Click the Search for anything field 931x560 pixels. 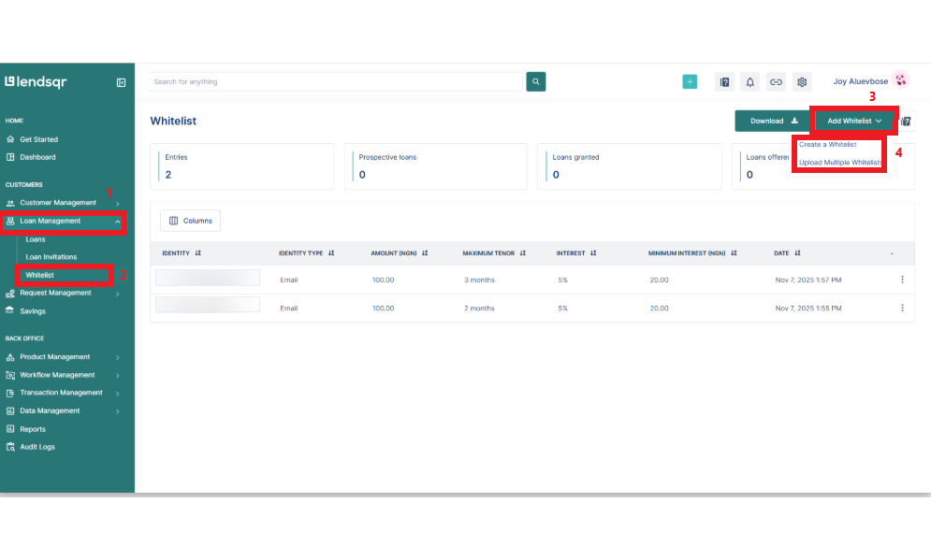pos(335,82)
